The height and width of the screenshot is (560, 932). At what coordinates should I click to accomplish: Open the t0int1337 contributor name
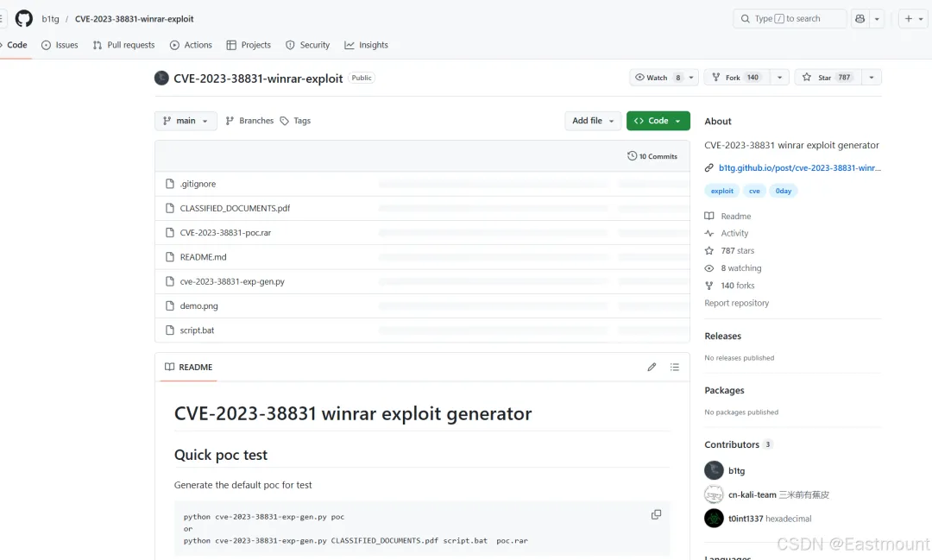pyautogui.click(x=746, y=519)
